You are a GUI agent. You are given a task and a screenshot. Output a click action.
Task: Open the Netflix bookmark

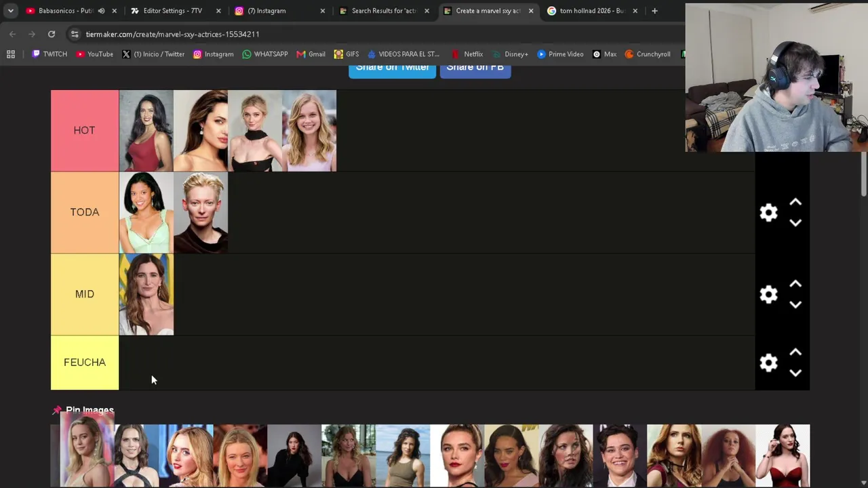coord(467,54)
